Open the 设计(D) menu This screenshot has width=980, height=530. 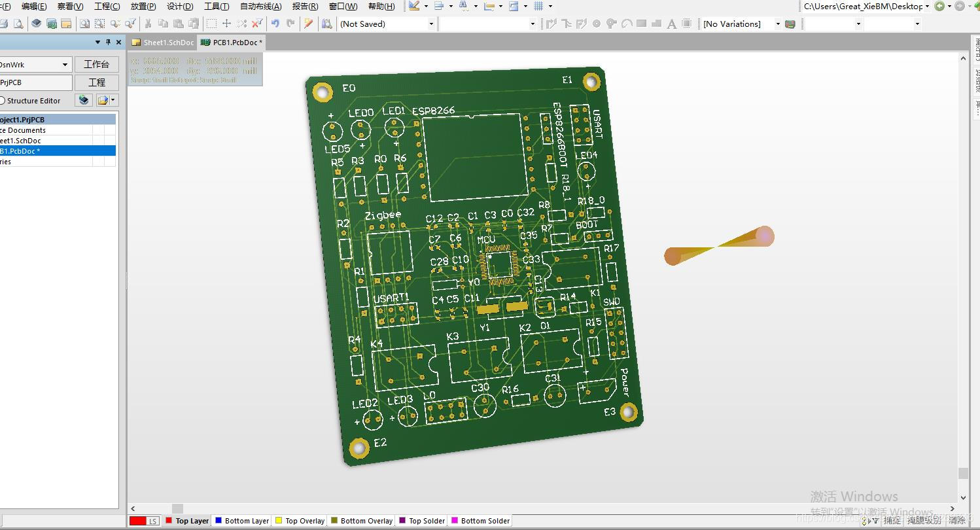coord(180,7)
